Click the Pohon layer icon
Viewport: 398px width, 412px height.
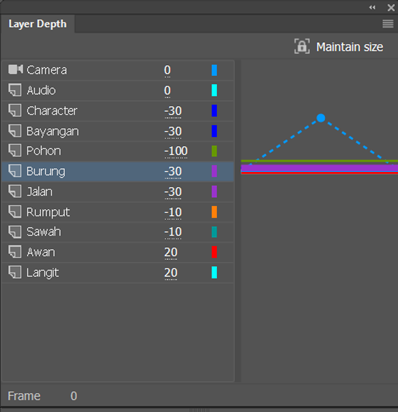(15, 151)
